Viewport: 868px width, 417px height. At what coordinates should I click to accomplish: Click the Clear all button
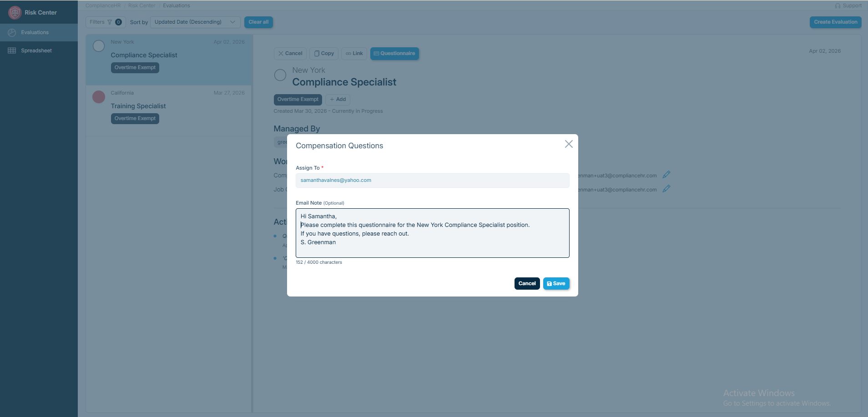(x=258, y=22)
